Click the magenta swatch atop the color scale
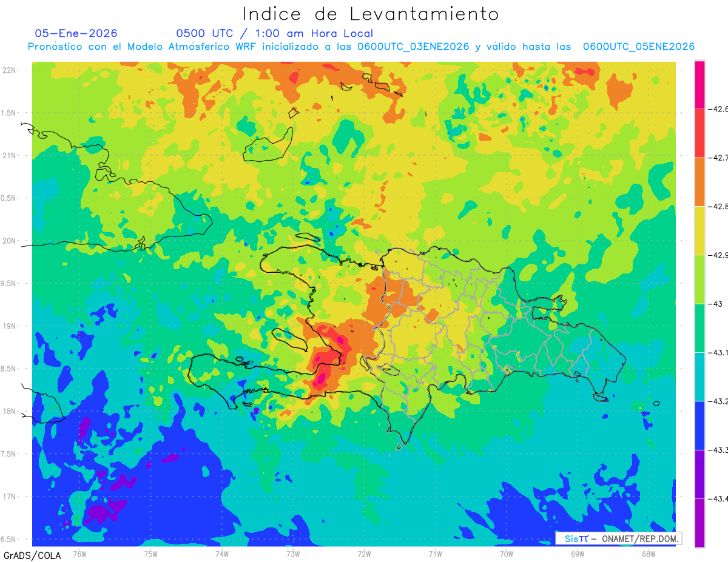 pyautogui.click(x=699, y=85)
